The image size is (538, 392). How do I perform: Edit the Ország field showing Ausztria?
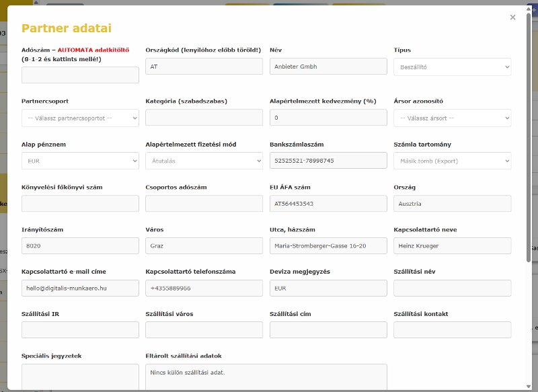coord(452,204)
